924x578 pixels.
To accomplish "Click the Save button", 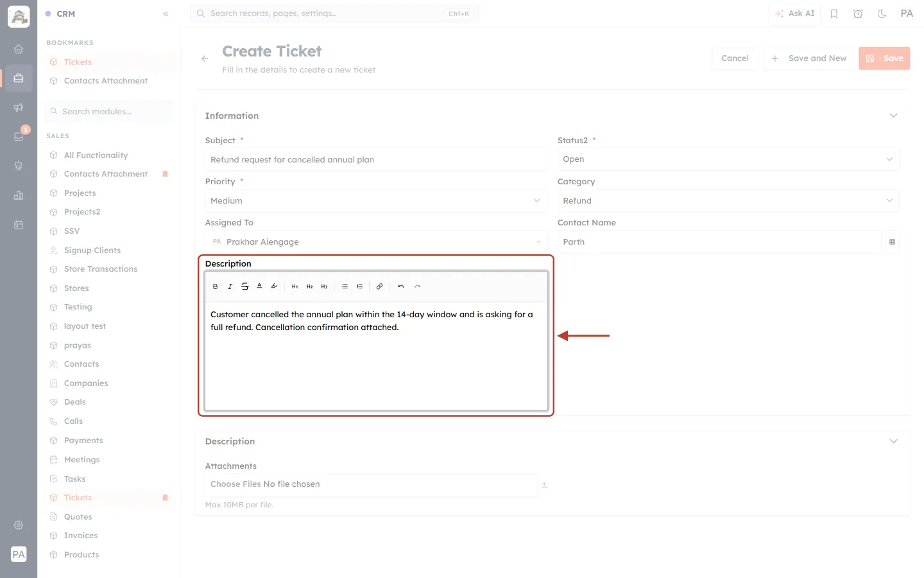I will [884, 58].
